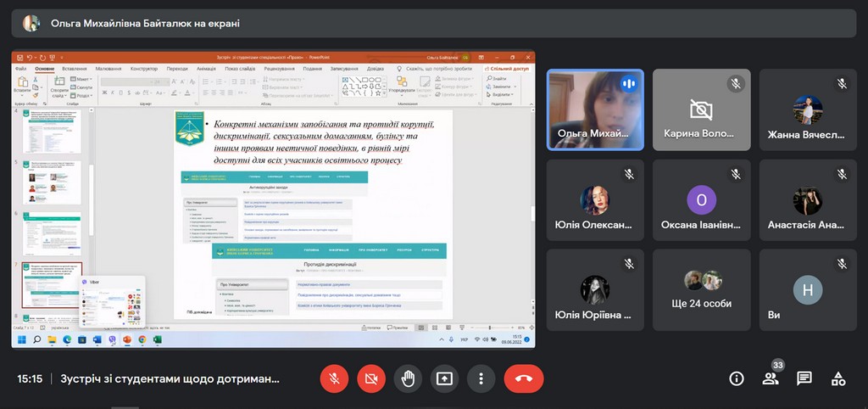
Task: Click Юлія Олександрівна's participant tile
Action: pos(594,199)
